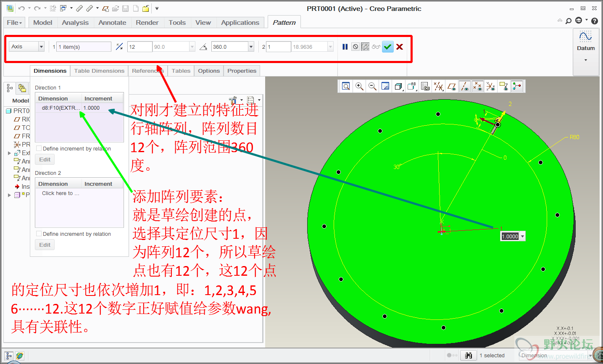Open the search magnifier in top right
This screenshot has width=603, height=364.
(x=569, y=21)
